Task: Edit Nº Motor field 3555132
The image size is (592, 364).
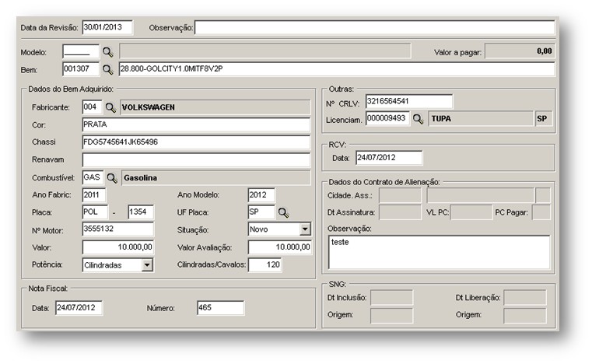Action: point(117,229)
